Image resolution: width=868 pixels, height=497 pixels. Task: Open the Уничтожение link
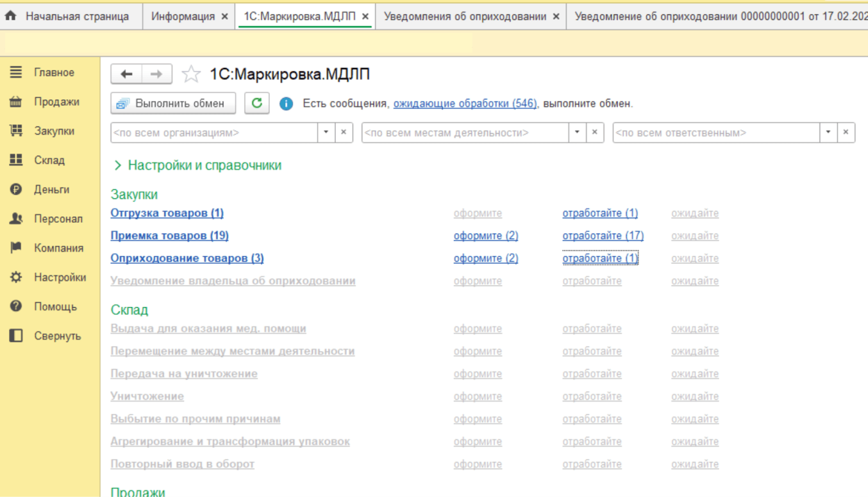(x=147, y=396)
